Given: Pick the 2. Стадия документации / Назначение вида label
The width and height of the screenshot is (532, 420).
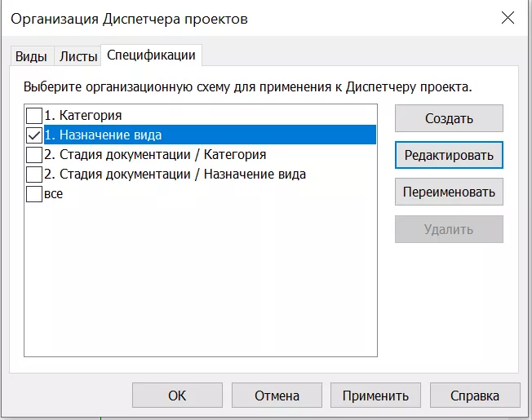Looking at the screenshot, I should click(x=175, y=174).
